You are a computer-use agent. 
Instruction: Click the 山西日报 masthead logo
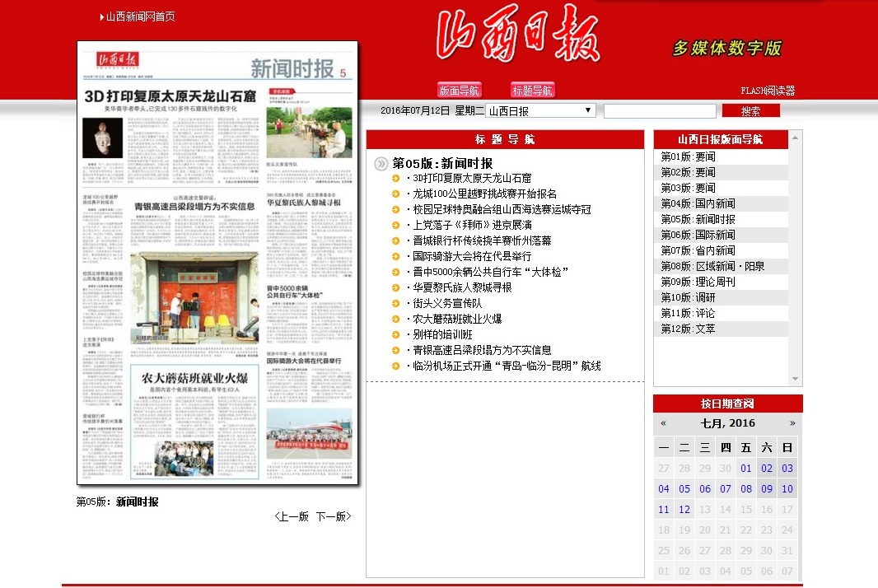[x=518, y=33]
